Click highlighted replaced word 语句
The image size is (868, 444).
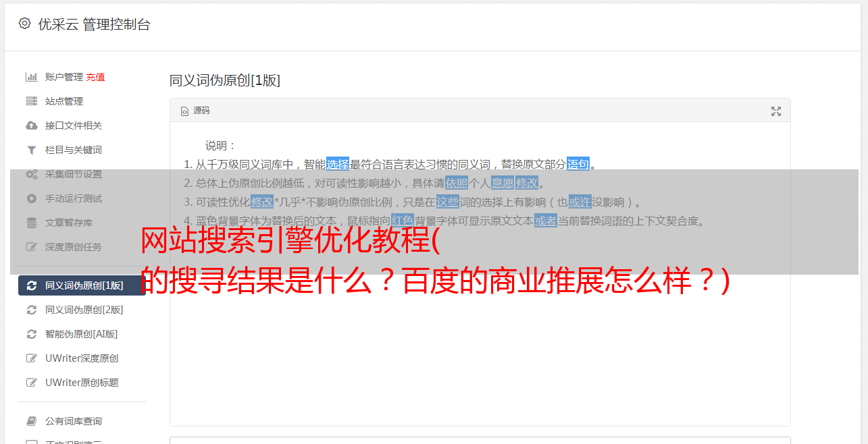[578, 164]
